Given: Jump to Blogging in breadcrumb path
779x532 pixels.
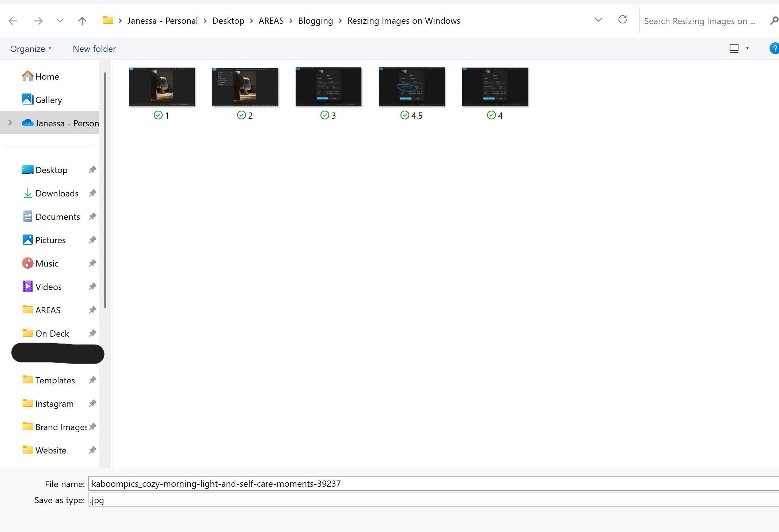Looking at the screenshot, I should pyautogui.click(x=315, y=21).
